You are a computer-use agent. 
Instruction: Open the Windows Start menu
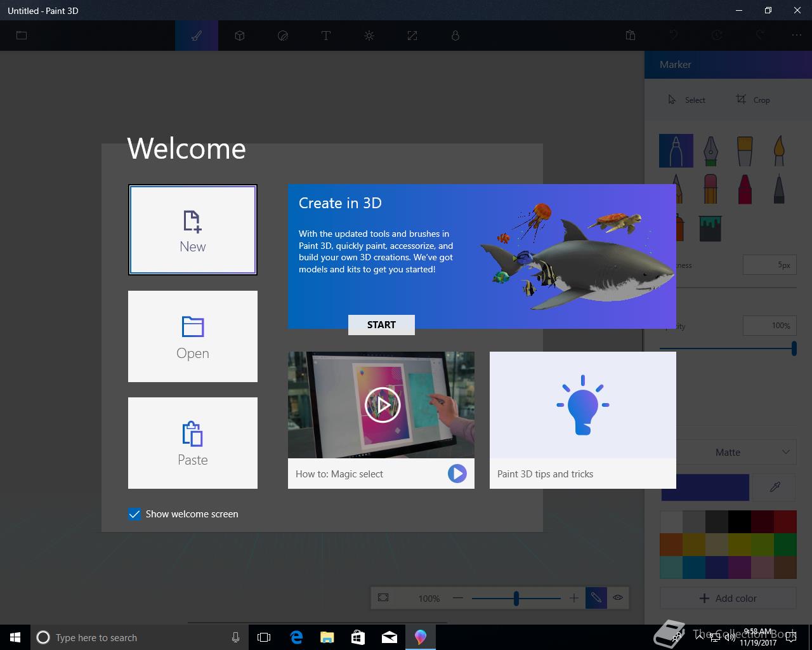(x=15, y=637)
